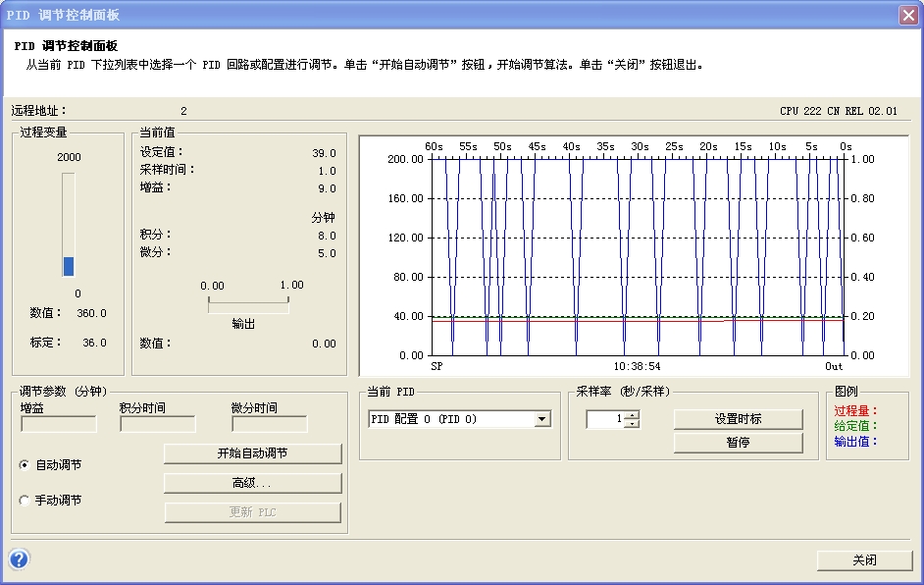This screenshot has height=585, width=924.
Task: Click the 给定值 legend entry
Action: [855, 426]
